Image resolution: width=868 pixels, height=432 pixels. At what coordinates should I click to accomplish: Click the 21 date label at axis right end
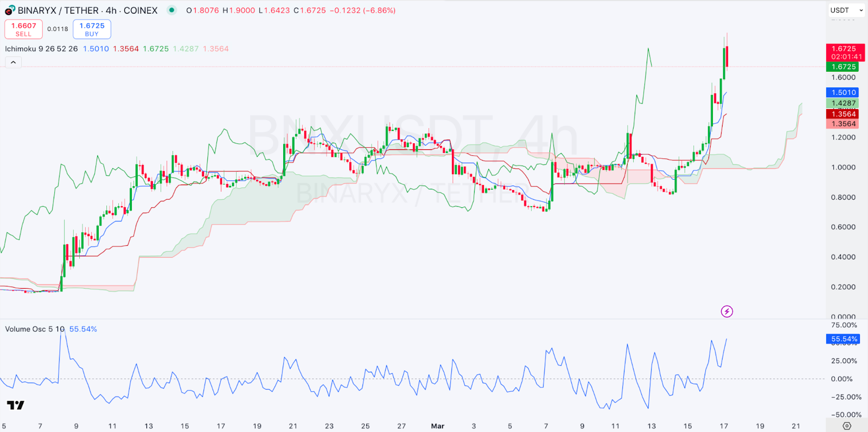[x=796, y=426]
